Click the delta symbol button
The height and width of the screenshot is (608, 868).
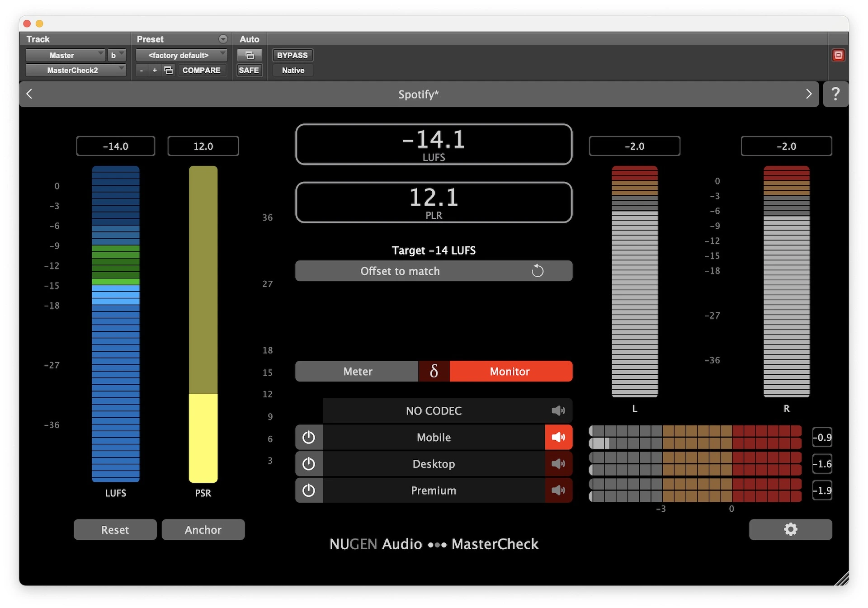pos(434,371)
